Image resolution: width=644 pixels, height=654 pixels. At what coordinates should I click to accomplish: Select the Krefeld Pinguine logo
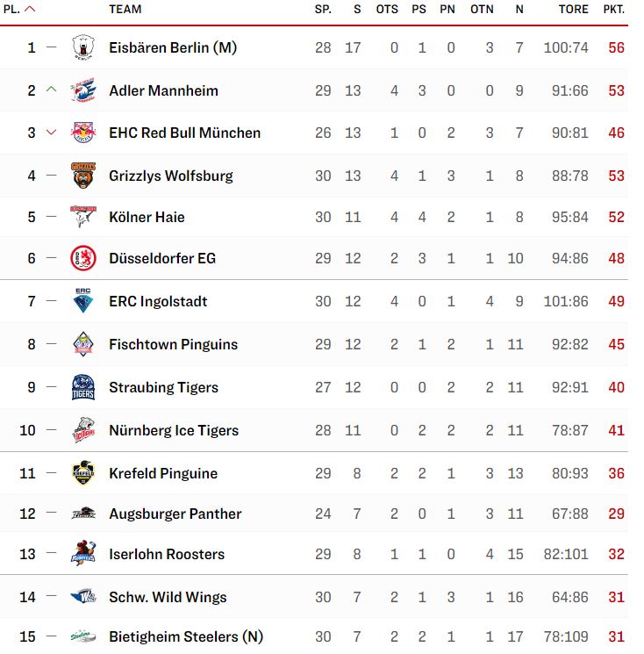[x=83, y=473]
